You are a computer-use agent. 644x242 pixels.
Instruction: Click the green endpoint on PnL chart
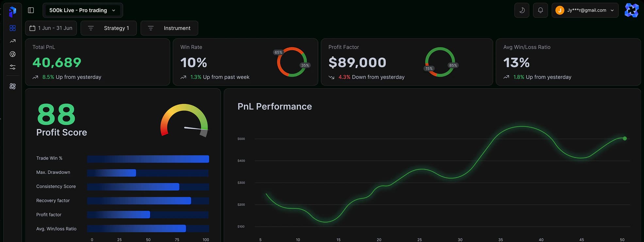point(625,139)
